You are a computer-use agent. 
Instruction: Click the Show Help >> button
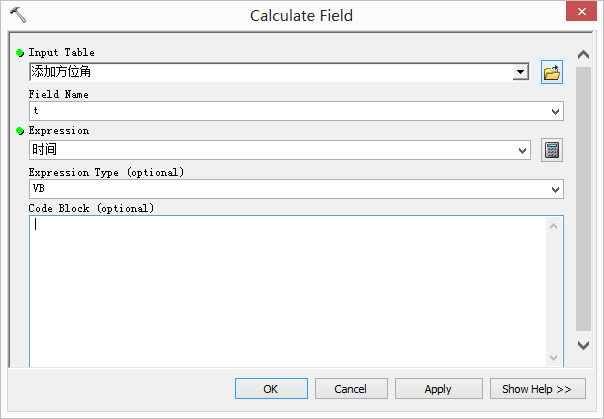point(537,389)
